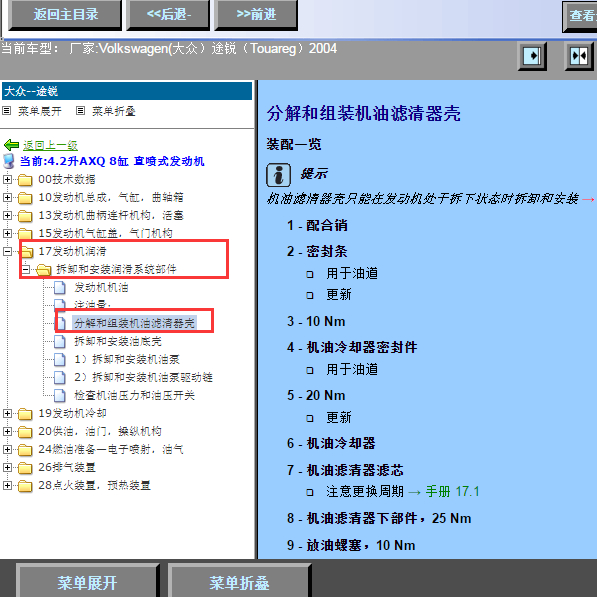This screenshot has height=597, width=597.
Task: Open 2）拆卸和安装机油泵驱动链 page
Action: tap(144, 377)
